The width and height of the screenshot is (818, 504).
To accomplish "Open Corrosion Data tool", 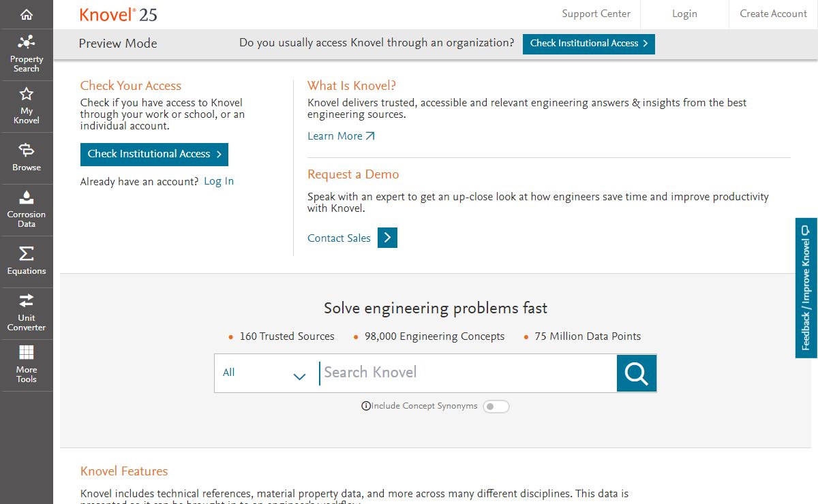I will tap(27, 210).
